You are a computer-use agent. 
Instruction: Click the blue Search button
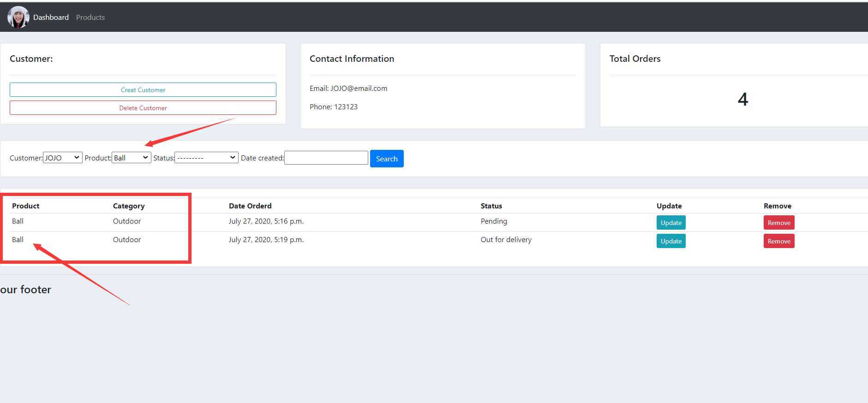[387, 159]
